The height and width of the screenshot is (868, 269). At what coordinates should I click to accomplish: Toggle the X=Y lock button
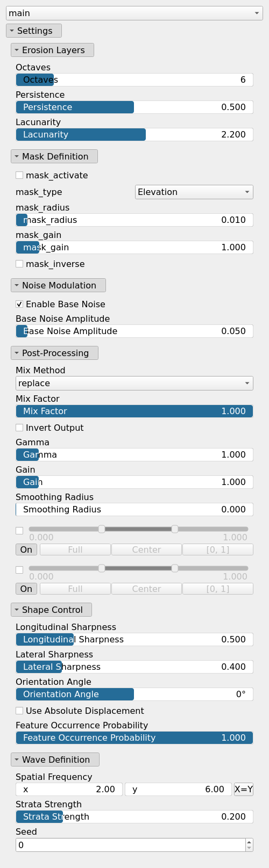243,789
